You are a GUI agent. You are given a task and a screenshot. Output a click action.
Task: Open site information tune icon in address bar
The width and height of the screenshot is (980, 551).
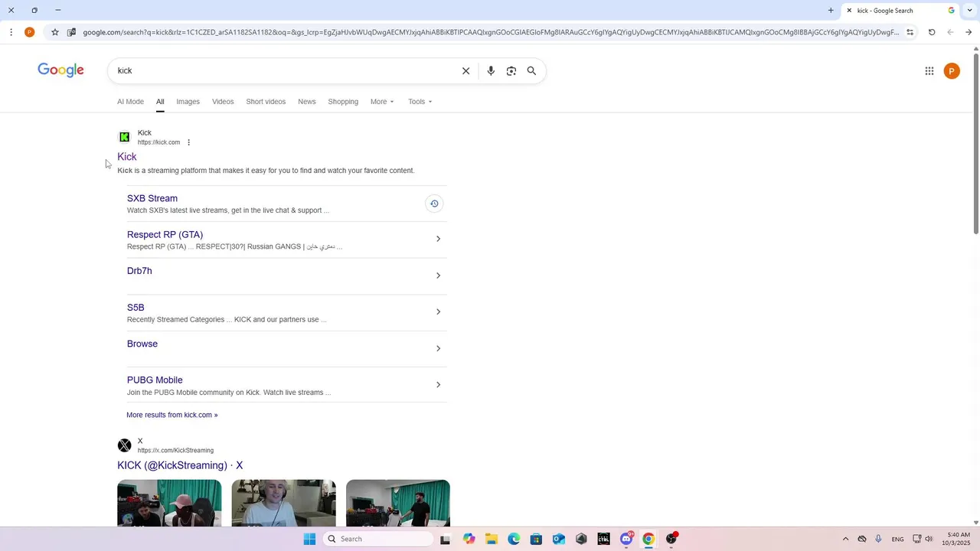click(910, 32)
